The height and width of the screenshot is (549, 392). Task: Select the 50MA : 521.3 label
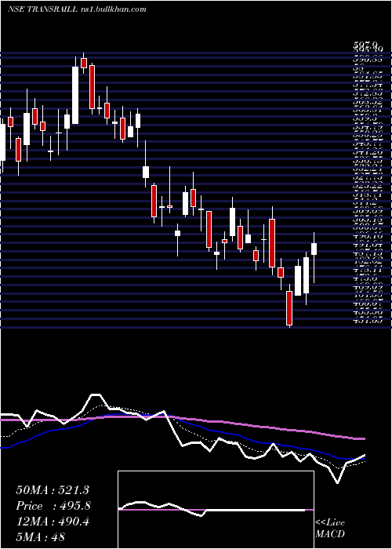(x=53, y=490)
